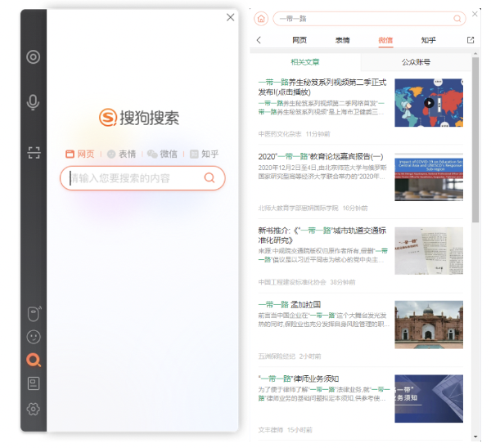Click source 中医药文化杂志
Viewport: 491px width, 448px height.
click(280, 134)
